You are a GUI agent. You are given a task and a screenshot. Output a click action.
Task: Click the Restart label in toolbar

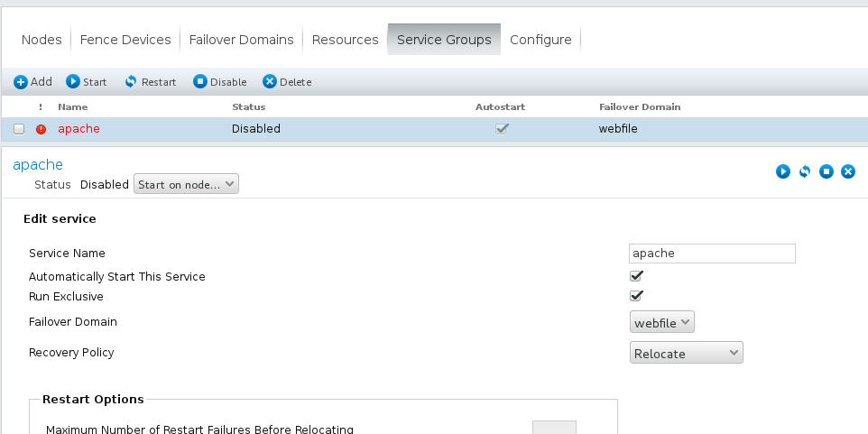(159, 82)
